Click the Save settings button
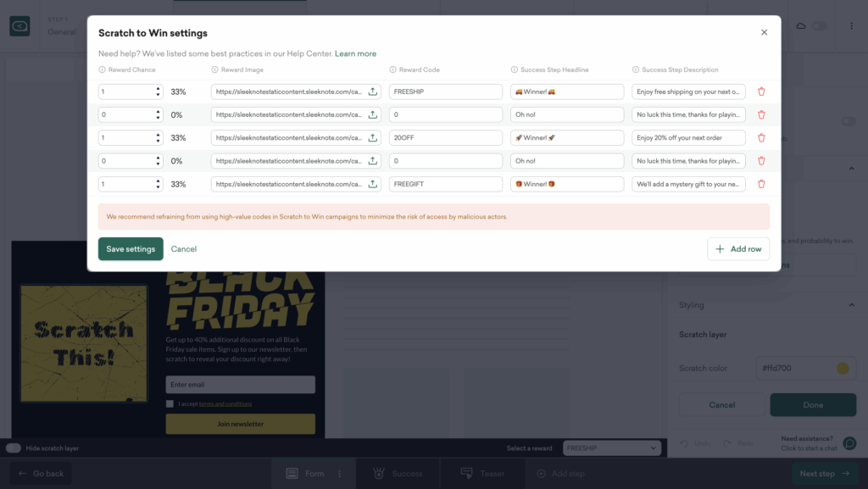Viewport: 868px width, 489px height. 131,249
